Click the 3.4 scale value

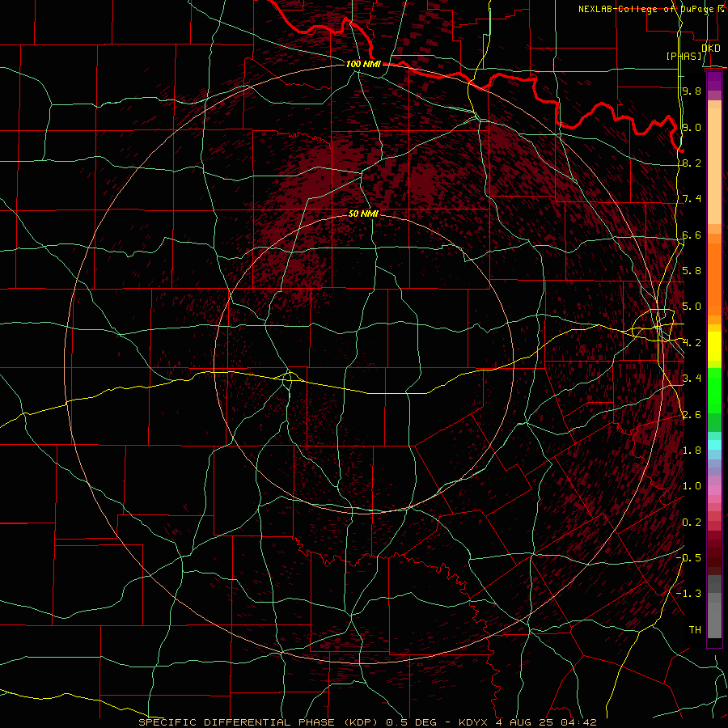[x=692, y=379]
